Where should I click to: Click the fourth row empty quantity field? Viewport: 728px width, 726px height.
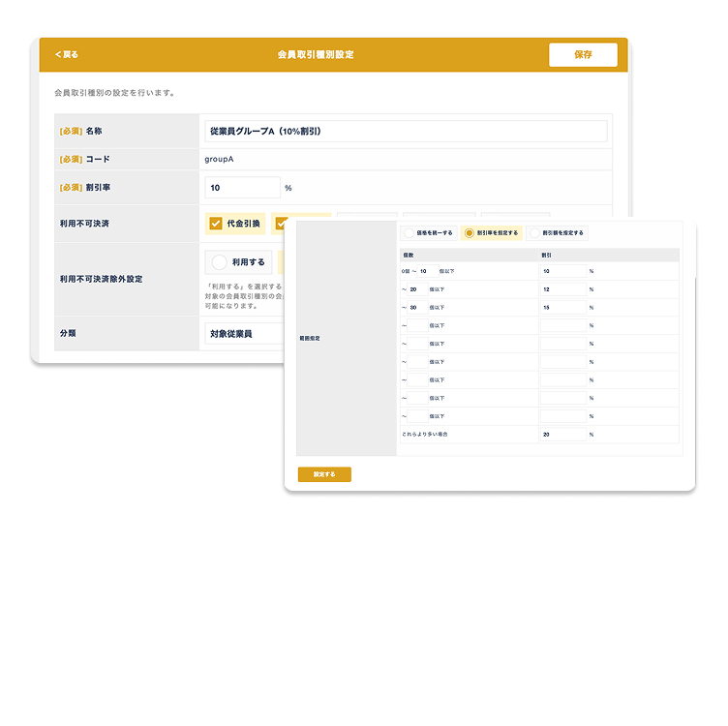(417, 325)
